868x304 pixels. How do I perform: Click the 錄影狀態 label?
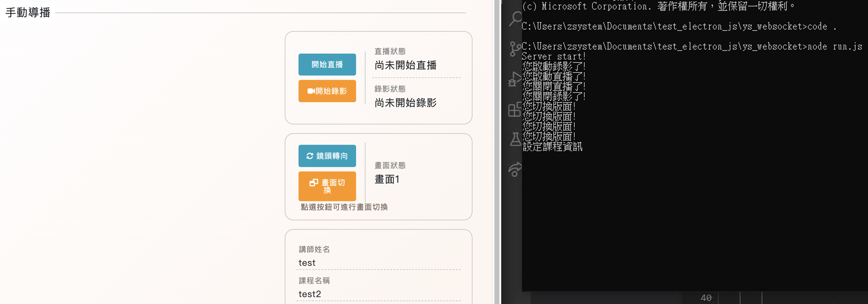pos(390,89)
